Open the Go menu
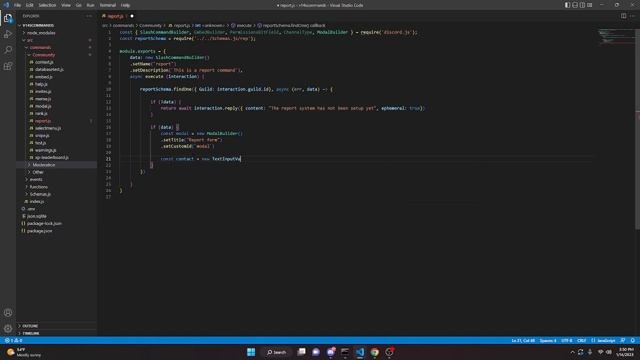Viewport: 640px width, 360px height. coord(78,5)
